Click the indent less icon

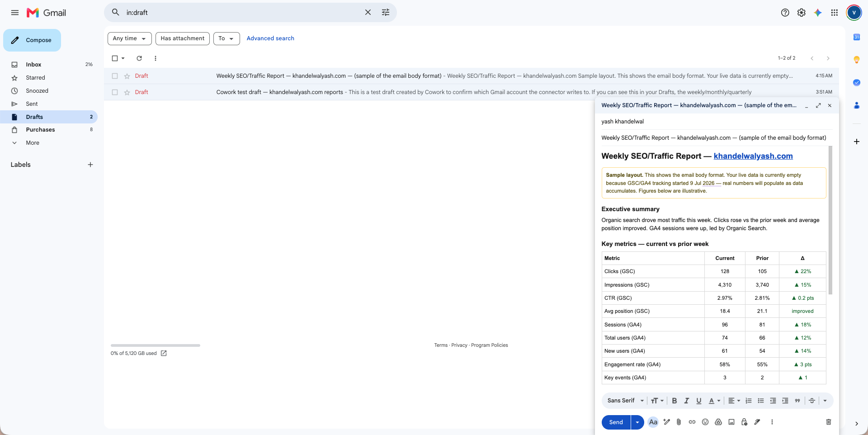(773, 401)
